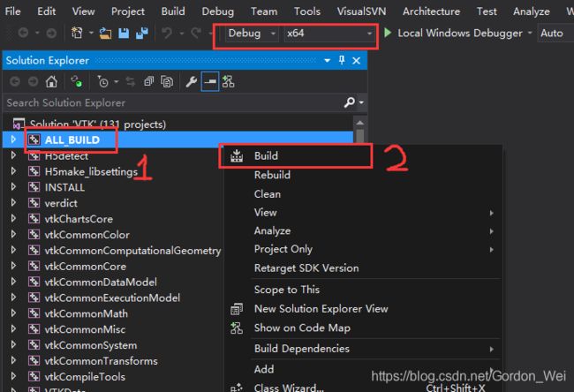Expand the ALL_BUILD project node

tap(13, 139)
